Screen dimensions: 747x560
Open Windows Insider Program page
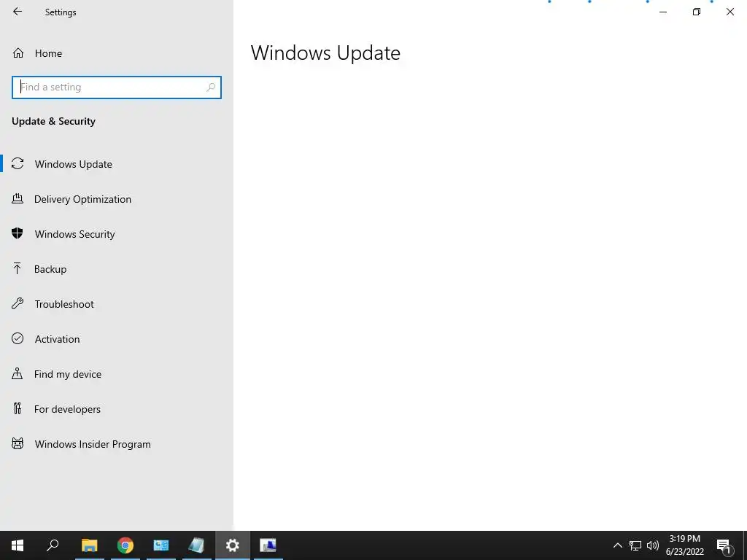tap(117, 444)
